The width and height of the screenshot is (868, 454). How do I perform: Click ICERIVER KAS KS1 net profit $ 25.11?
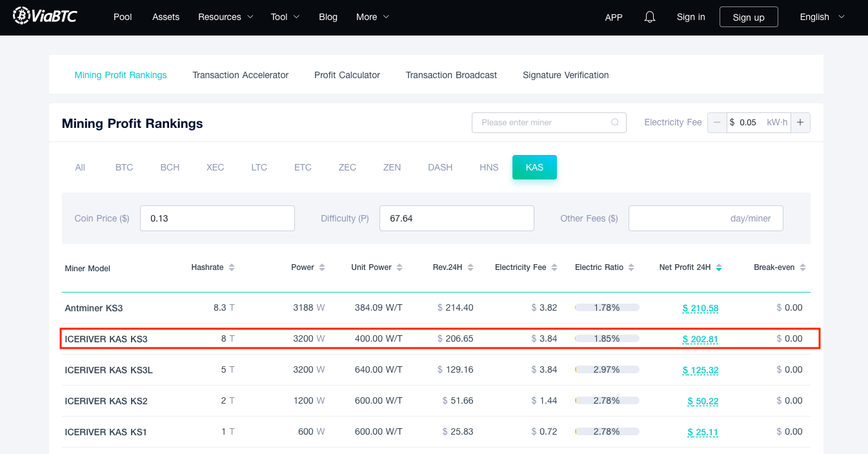pyautogui.click(x=703, y=432)
